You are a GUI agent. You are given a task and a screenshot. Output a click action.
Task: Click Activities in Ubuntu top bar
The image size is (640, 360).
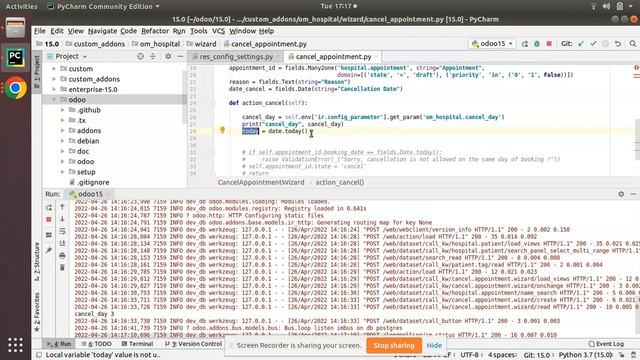pyautogui.click(x=21, y=7)
